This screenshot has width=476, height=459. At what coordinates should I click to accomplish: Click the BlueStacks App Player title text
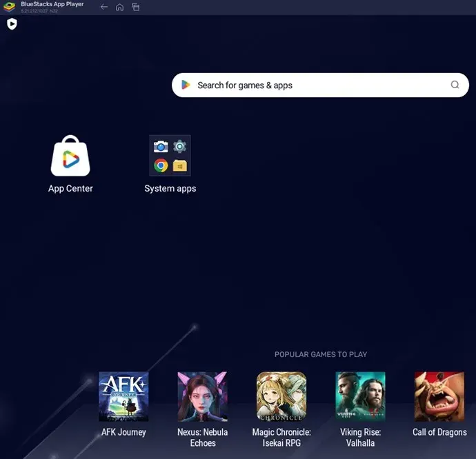52,4
